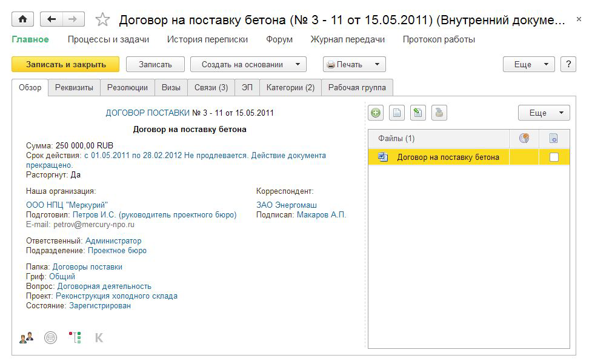Open Проектное бюро department link

117,251
